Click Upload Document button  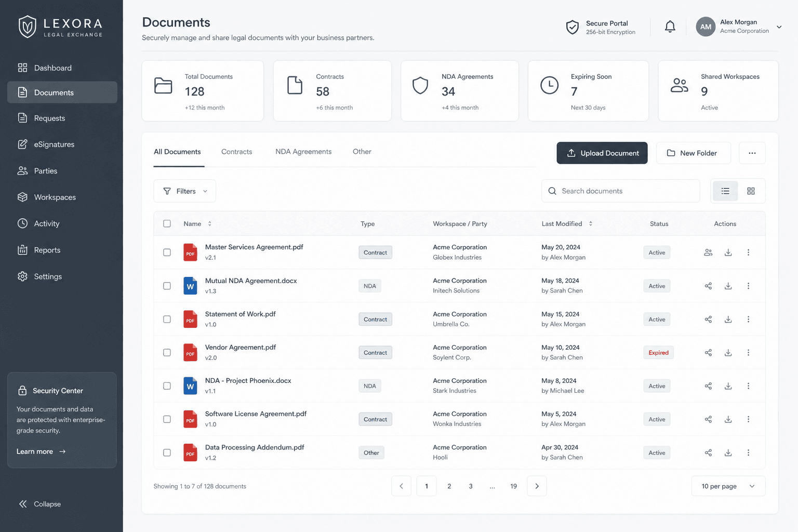point(602,153)
